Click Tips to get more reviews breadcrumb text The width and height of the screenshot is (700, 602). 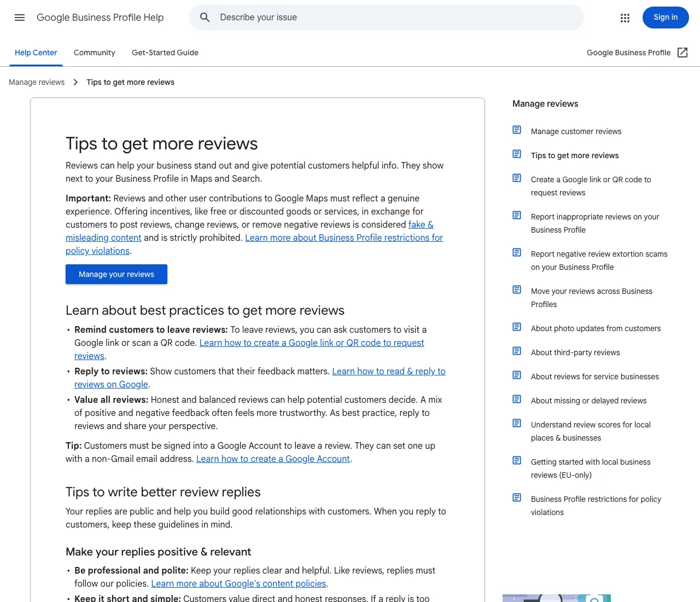[x=130, y=82]
